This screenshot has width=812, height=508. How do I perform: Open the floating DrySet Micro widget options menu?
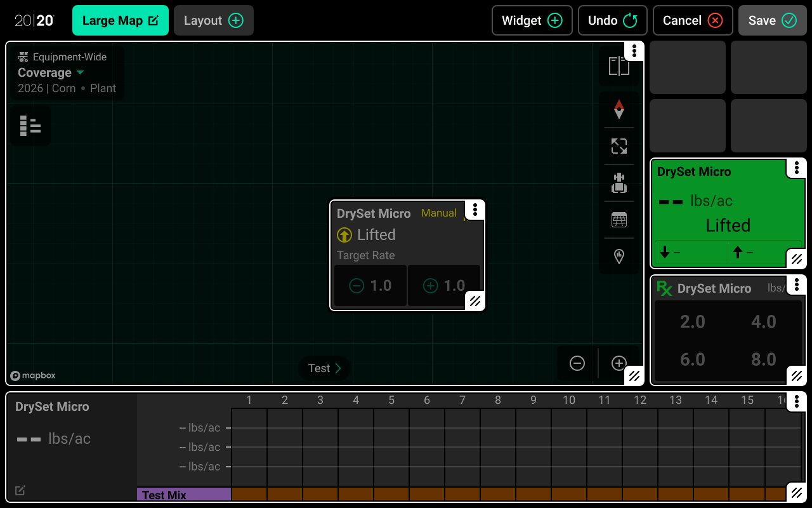[x=475, y=210]
